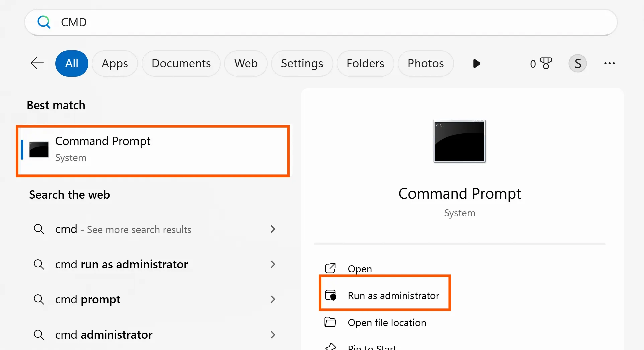Viewport: 644px width, 350px height.
Task: Click the large Command Prompt thumbnail
Action: point(459,141)
